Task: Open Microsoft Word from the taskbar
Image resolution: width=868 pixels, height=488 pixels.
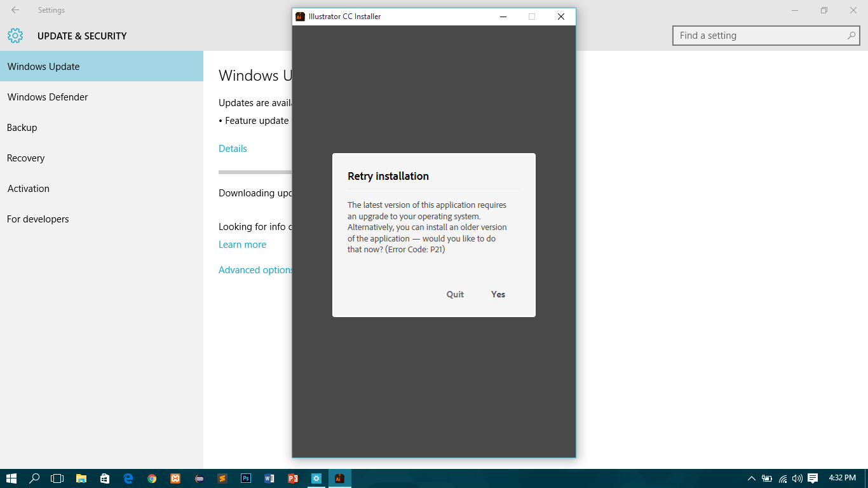Action: [x=269, y=478]
